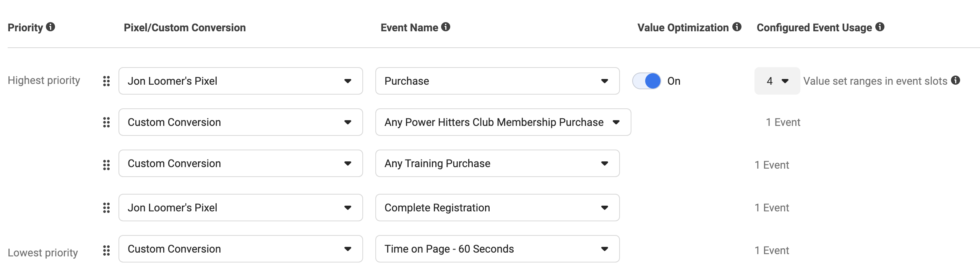Click the info icon beside Priority header
The height and width of the screenshot is (277, 980).
click(x=50, y=27)
